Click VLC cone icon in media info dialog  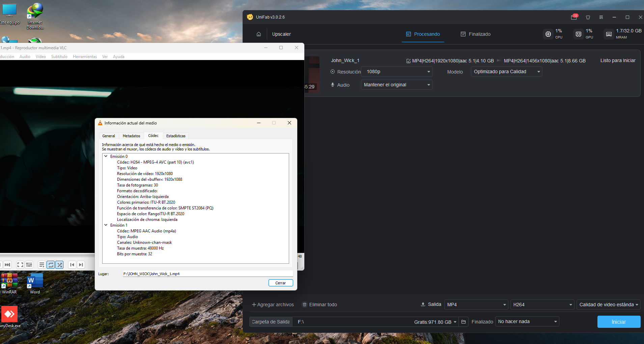pyautogui.click(x=100, y=123)
